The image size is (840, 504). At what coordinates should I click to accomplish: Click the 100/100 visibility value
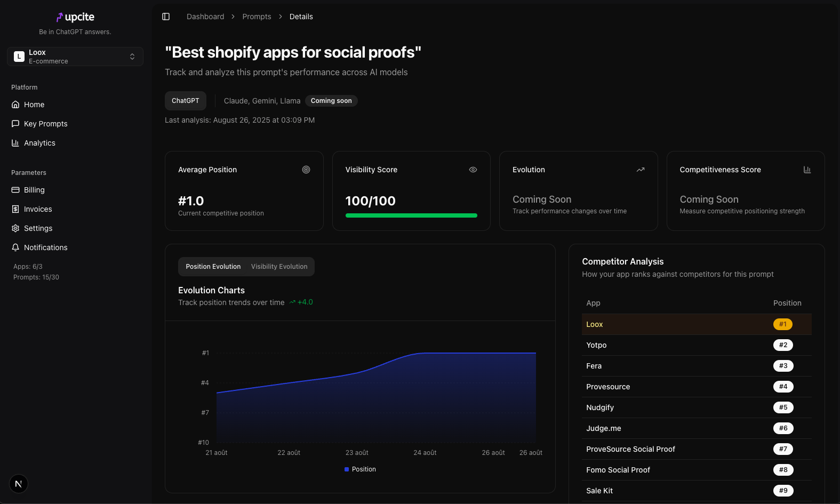click(371, 201)
